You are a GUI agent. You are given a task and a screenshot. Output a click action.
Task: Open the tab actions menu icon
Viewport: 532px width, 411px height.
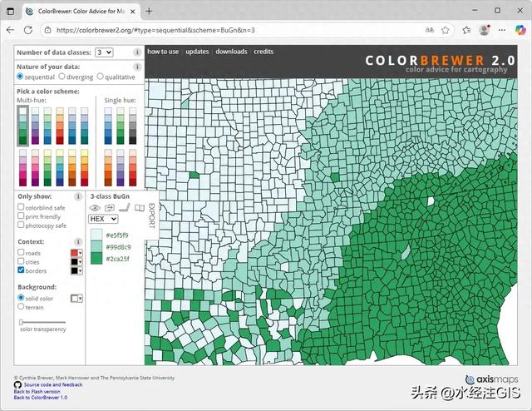11,11
